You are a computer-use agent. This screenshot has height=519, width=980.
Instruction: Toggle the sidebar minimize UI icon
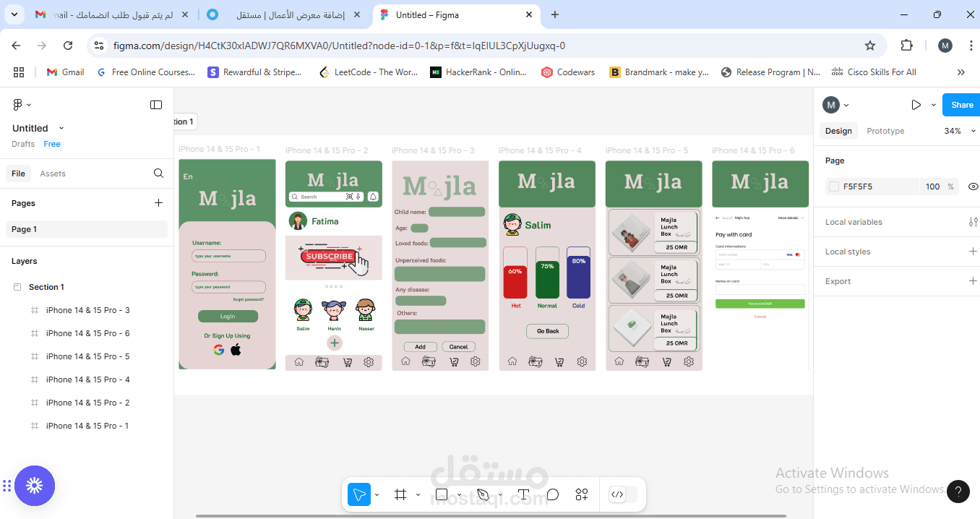click(156, 105)
